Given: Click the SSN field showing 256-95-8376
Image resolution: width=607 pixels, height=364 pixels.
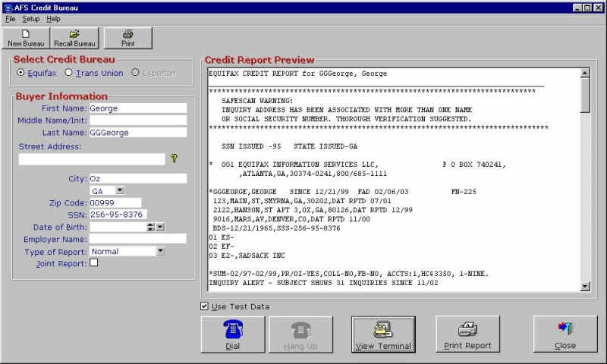Looking at the screenshot, I should 118,215.
